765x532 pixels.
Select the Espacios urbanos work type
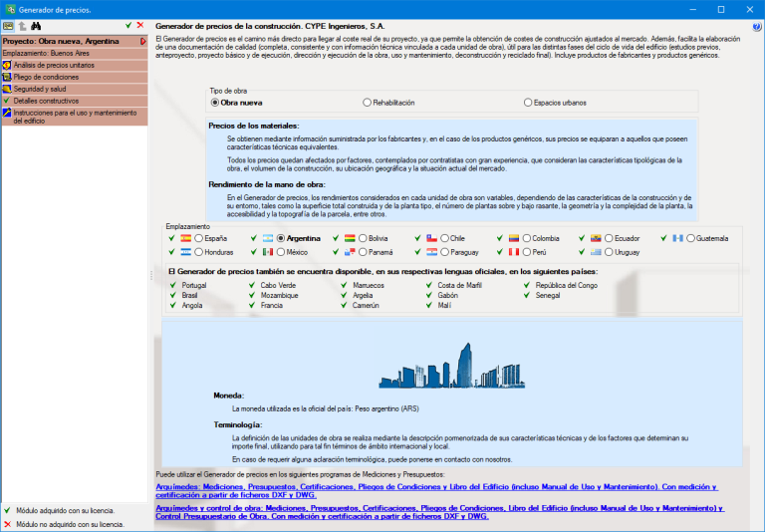pos(528,103)
